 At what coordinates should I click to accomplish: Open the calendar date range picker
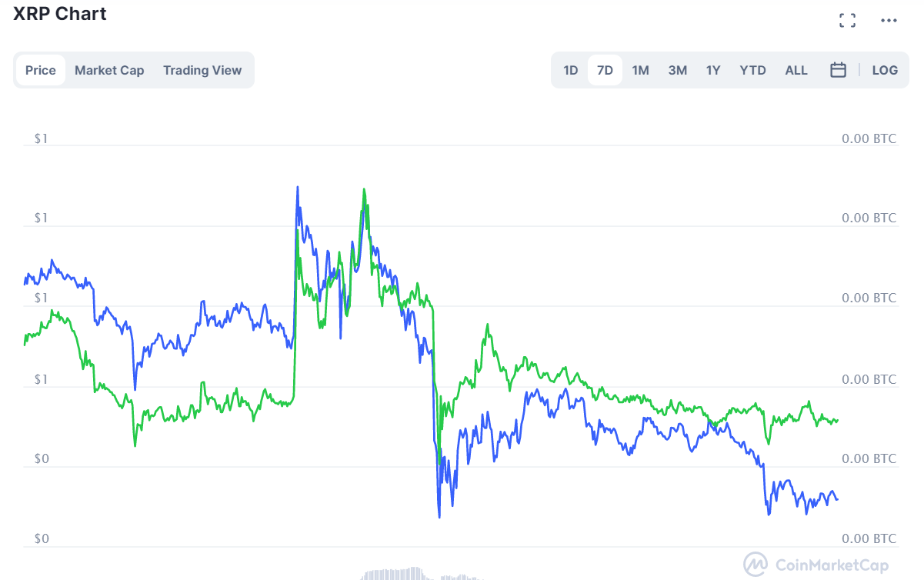click(x=839, y=70)
